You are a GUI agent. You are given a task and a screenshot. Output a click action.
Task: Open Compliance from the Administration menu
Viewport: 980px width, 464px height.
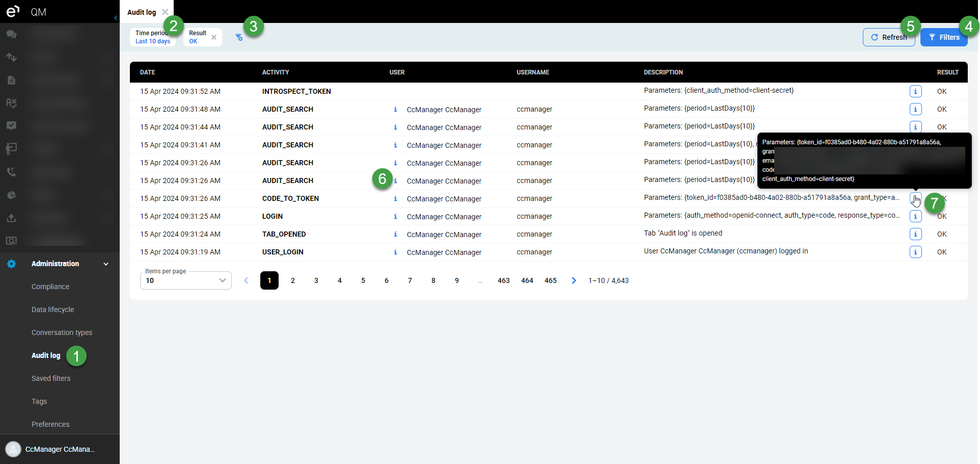coord(50,287)
